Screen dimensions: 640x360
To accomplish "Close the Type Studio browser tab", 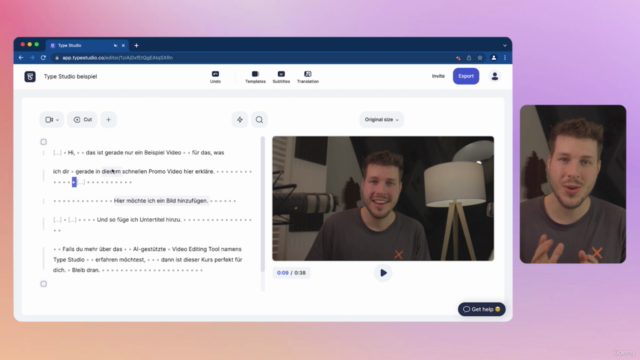I will pos(123,45).
